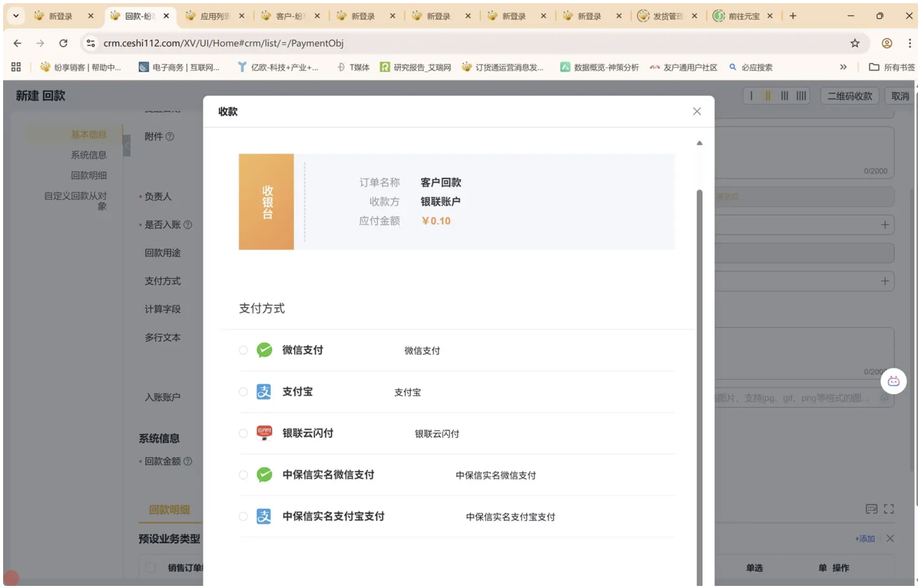The height and width of the screenshot is (588, 918).
Task: Expand hidden bookmarks overflow chevron
Action: [843, 67]
